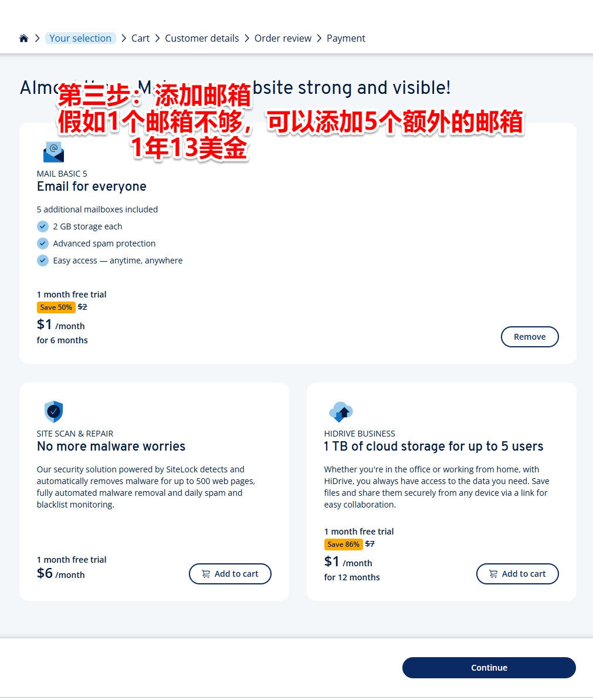Open the Payment breadcrumb step
The height and width of the screenshot is (700, 593).
[x=346, y=38]
